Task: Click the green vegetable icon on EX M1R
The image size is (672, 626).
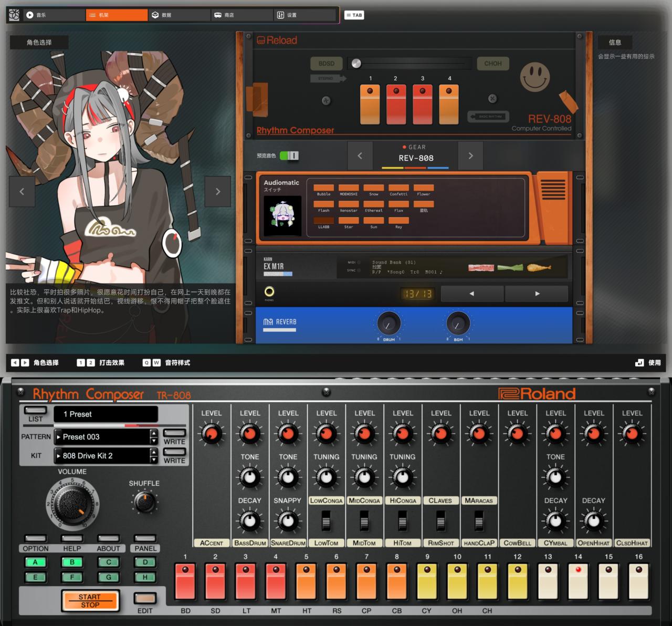Action: 510,268
